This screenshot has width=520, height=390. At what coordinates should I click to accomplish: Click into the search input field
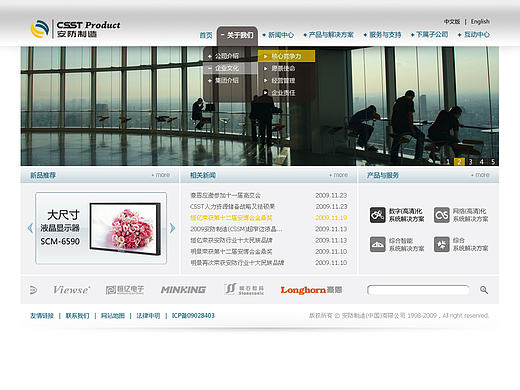coord(418,290)
